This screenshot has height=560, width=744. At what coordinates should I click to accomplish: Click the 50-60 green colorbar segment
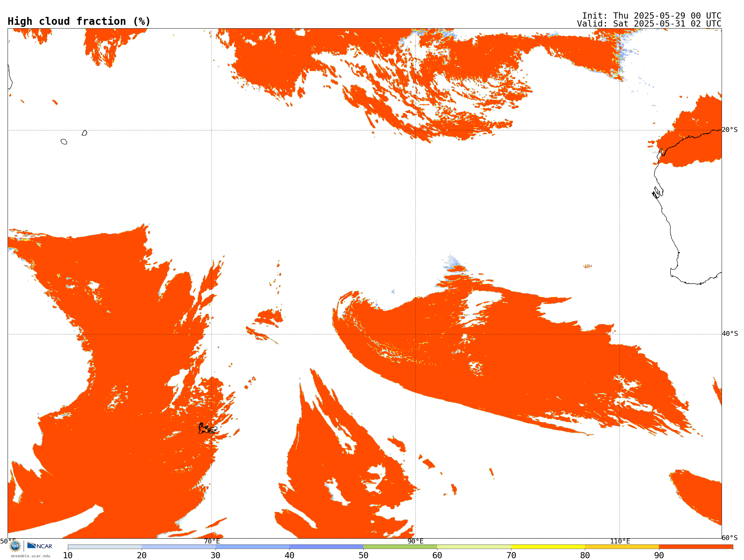[x=400, y=547]
